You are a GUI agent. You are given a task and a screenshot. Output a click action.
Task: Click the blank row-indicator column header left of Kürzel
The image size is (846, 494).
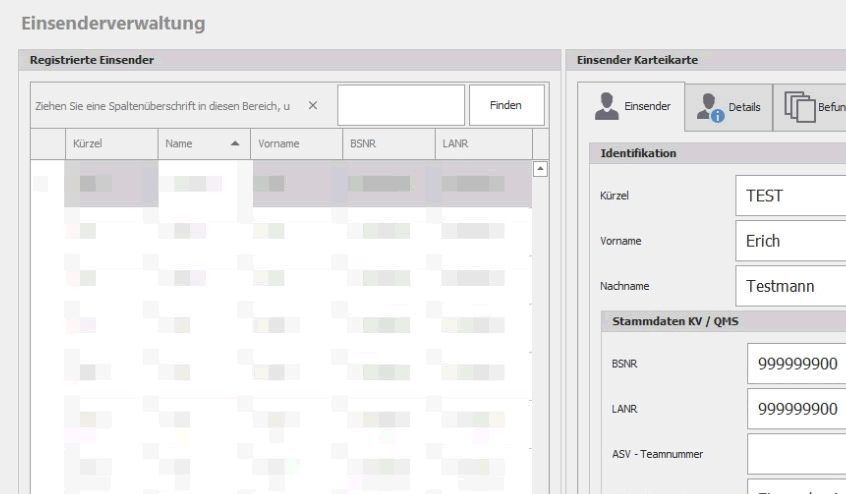click(47, 144)
